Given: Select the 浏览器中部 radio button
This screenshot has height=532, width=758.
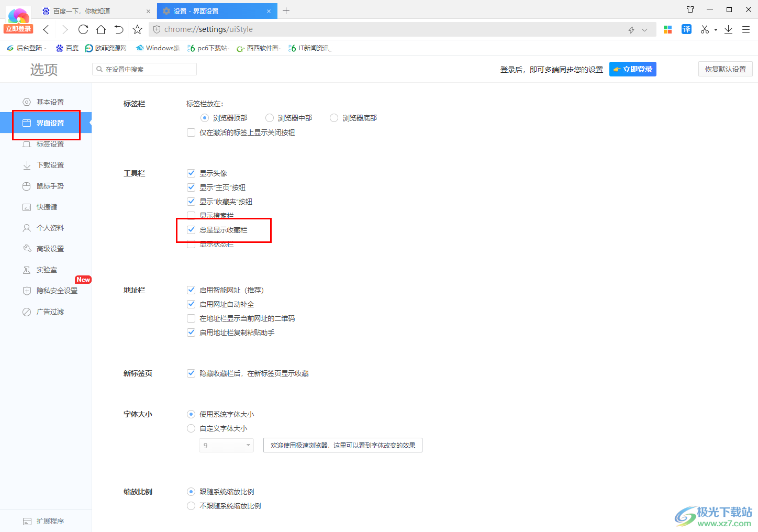Looking at the screenshot, I should tap(270, 118).
